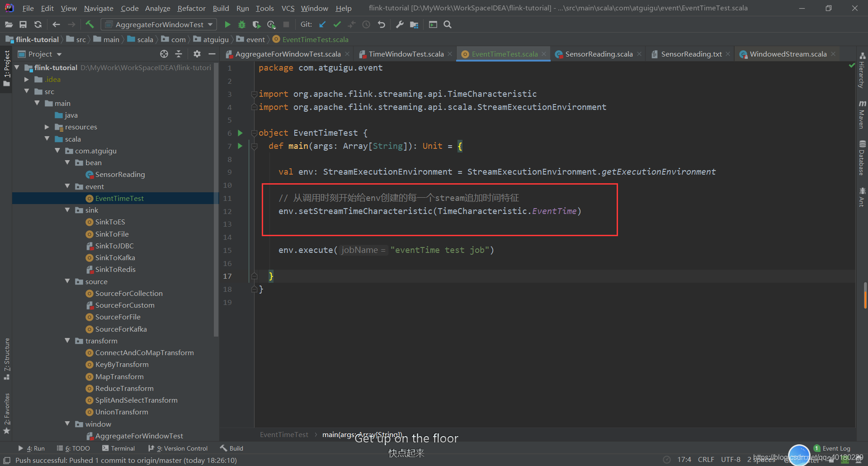The image size is (868, 466).
Task: Collapse the transform package
Action: click(67, 341)
